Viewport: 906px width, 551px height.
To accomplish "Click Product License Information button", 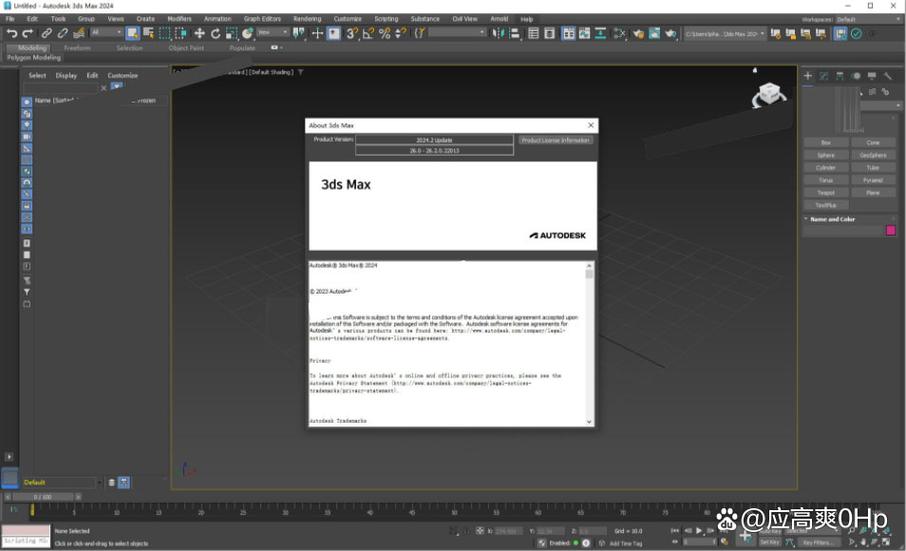I will 555,140.
